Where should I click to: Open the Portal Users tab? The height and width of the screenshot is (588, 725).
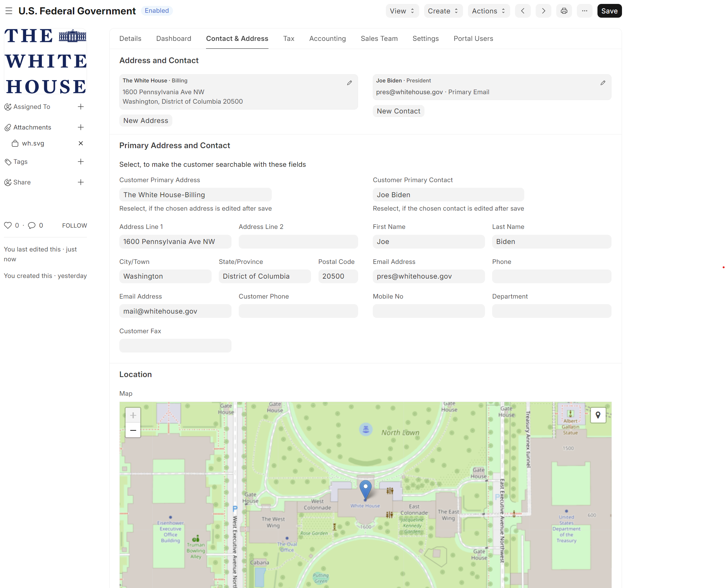pyautogui.click(x=473, y=39)
